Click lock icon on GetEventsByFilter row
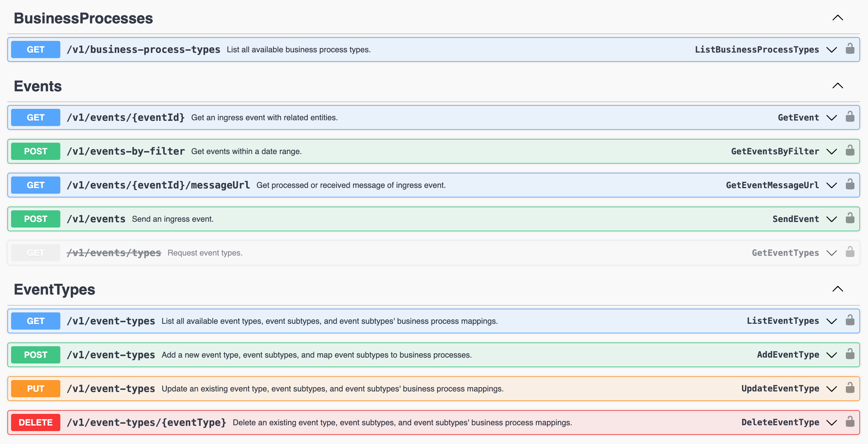The image size is (868, 444). pyautogui.click(x=850, y=151)
